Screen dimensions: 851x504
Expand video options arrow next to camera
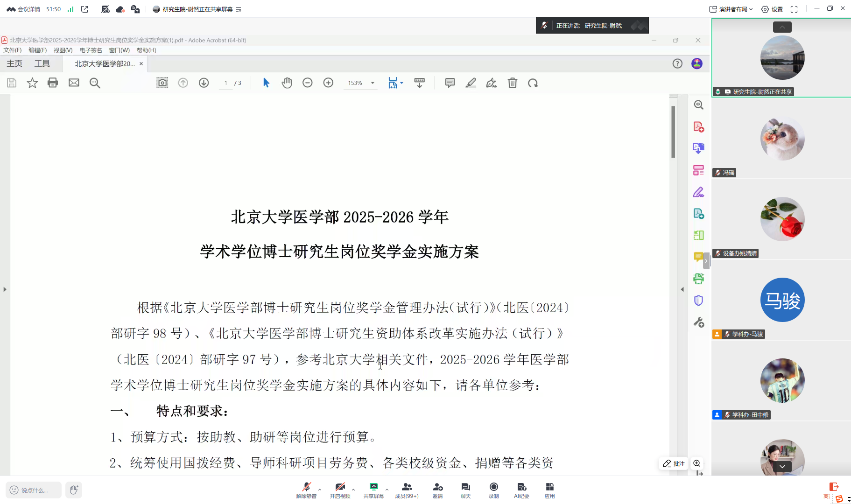(353, 490)
